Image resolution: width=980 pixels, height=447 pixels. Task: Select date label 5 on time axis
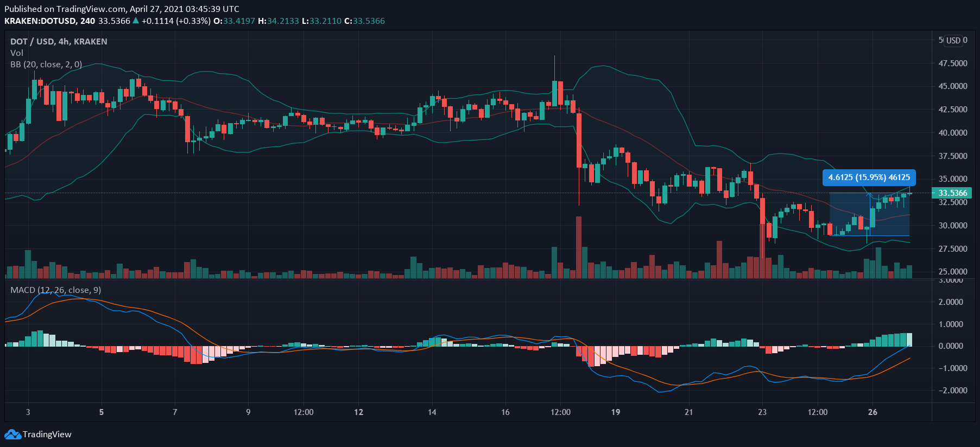(x=102, y=412)
